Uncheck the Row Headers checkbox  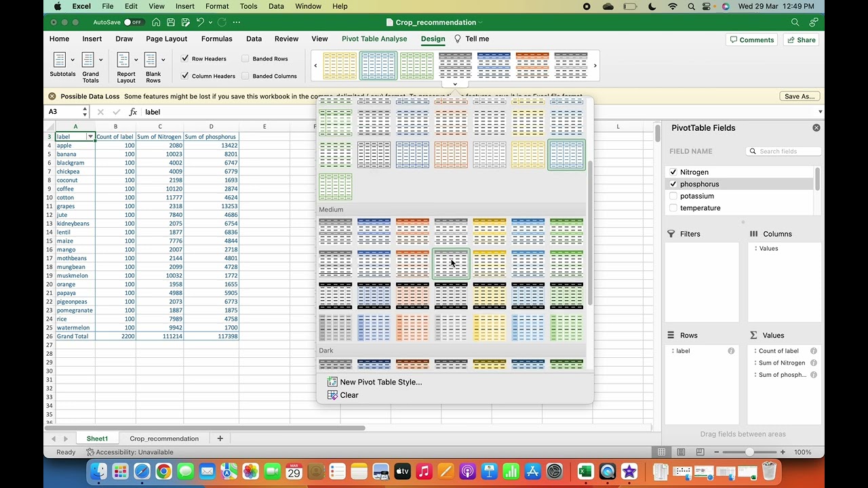point(185,58)
